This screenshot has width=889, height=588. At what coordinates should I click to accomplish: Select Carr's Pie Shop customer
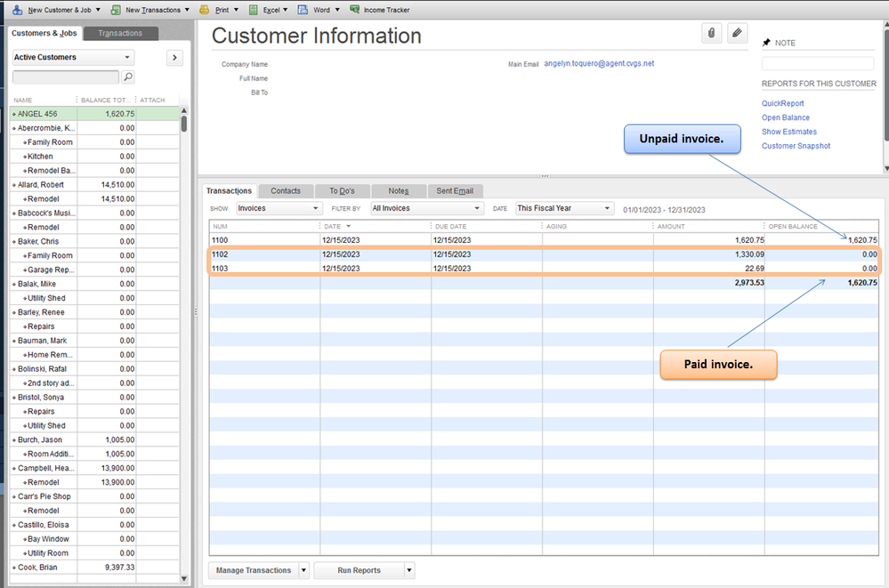pos(94,496)
